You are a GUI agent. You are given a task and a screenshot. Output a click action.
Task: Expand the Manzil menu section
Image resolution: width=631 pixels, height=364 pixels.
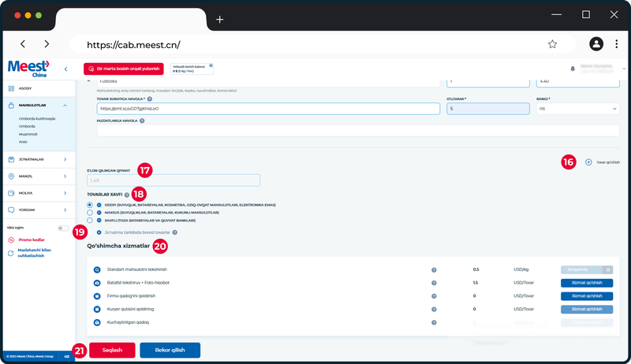[x=65, y=176]
